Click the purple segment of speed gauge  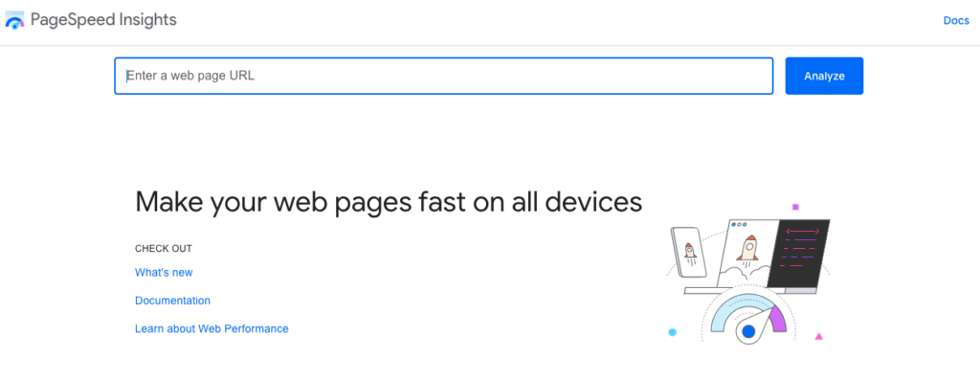[777, 319]
